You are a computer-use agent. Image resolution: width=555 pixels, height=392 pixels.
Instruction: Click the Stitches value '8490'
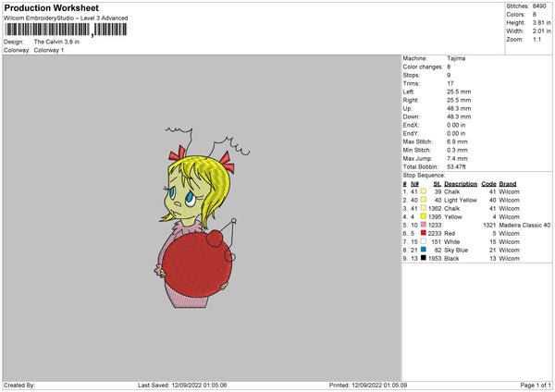[x=539, y=6]
